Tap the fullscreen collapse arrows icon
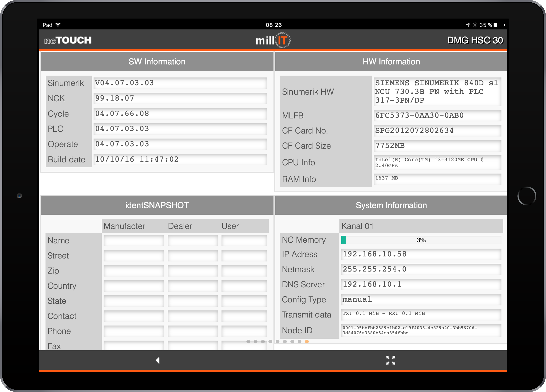Viewport: 546px width, 392px height. point(390,360)
